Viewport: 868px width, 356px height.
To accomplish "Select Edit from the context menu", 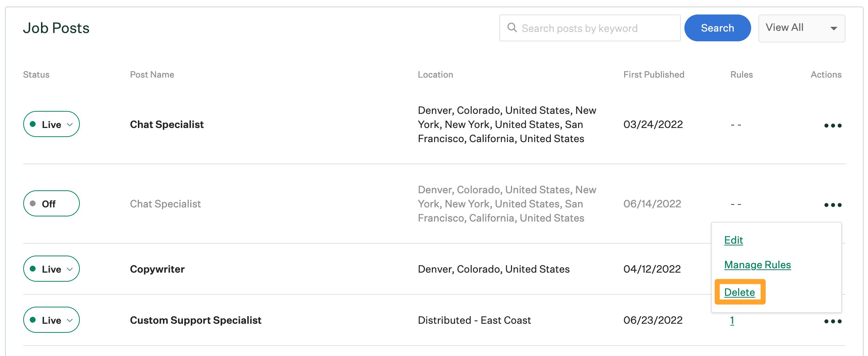I will tap(733, 240).
